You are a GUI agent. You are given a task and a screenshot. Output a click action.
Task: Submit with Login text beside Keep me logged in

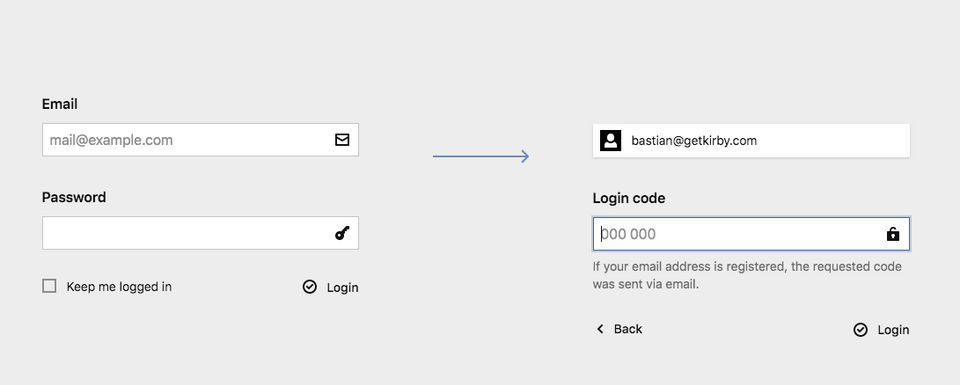point(342,288)
